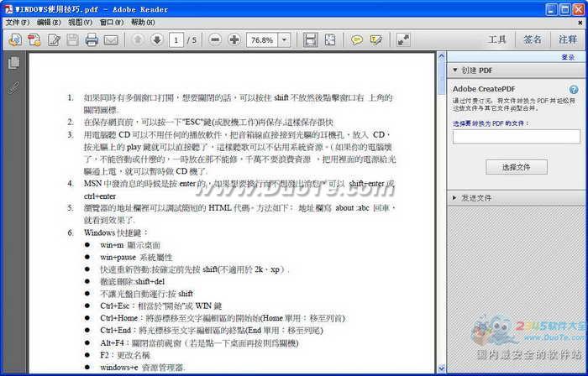Click the line 'win+pause 系統屬性'

[136, 258]
